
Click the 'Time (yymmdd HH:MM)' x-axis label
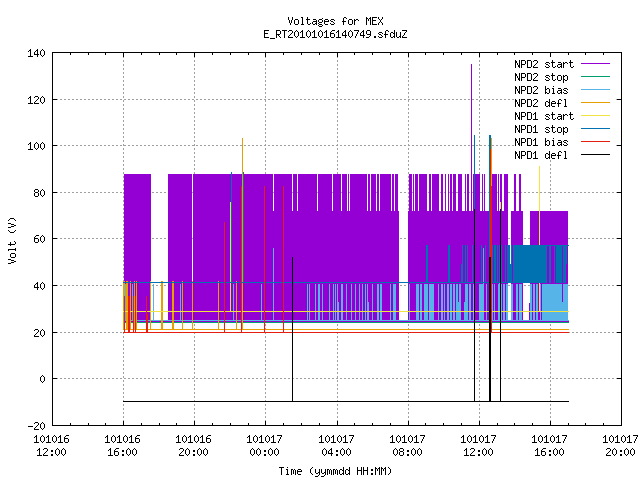pyautogui.click(x=335, y=471)
